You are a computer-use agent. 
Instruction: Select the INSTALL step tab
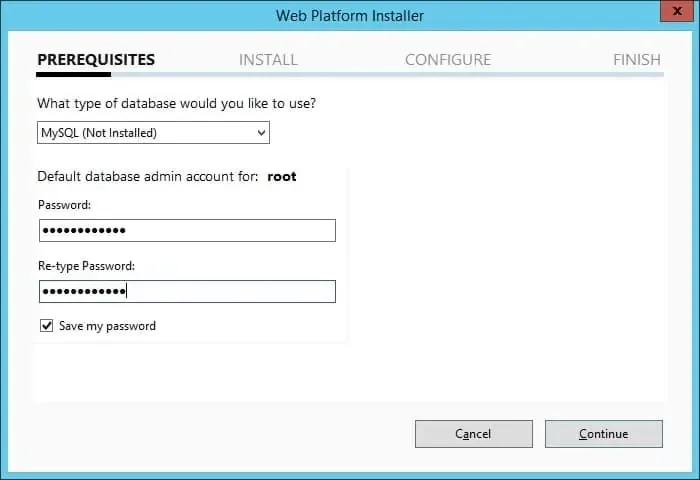268,59
